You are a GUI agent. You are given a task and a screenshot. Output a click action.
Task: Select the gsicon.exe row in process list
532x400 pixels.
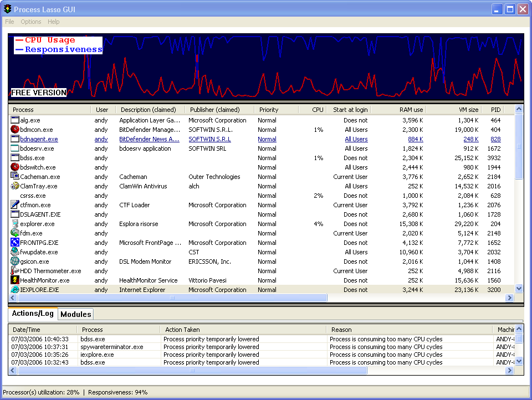point(34,261)
